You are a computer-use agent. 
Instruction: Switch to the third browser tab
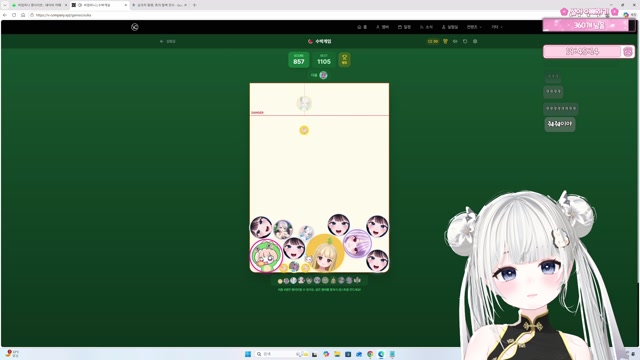pyautogui.click(x=159, y=5)
